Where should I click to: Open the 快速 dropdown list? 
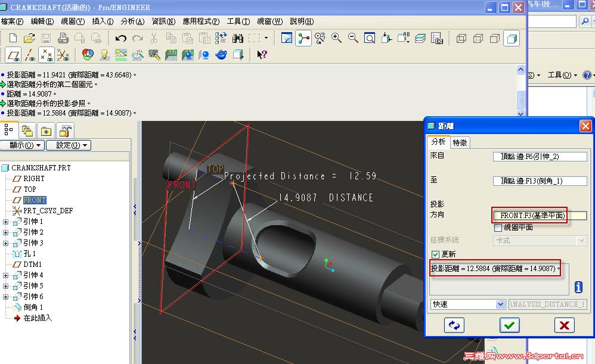500,304
